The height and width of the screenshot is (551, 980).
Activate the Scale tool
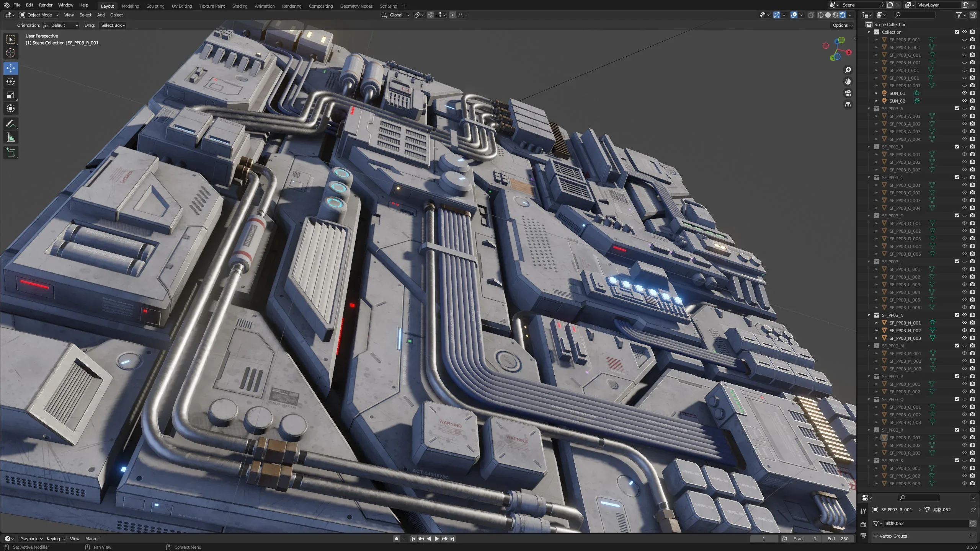click(x=11, y=95)
